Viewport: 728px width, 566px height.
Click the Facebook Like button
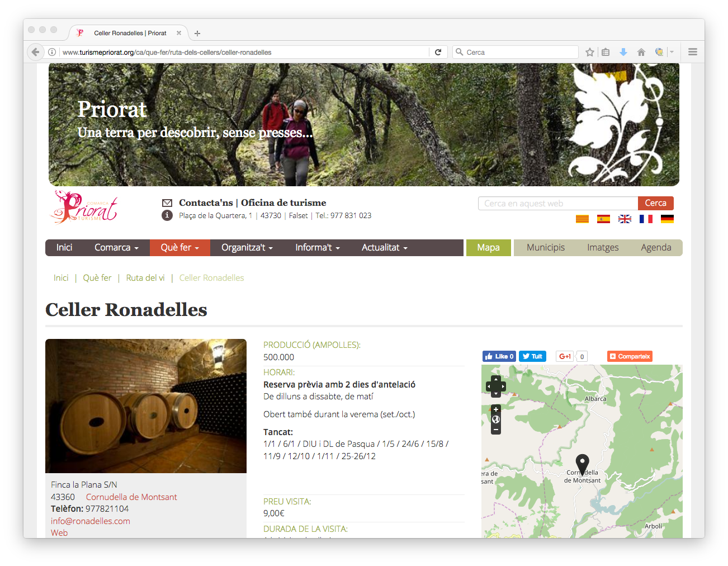[499, 356]
